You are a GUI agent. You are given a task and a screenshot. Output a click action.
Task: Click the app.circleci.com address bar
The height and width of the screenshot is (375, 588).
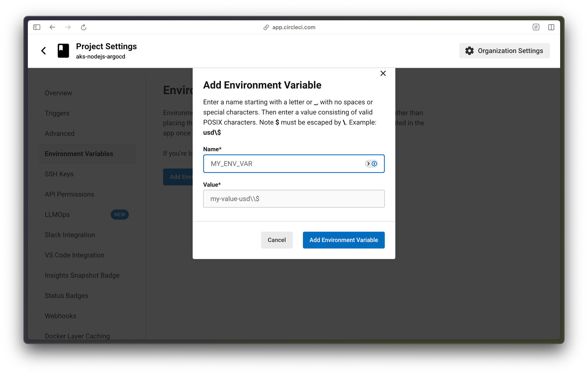pyautogui.click(x=293, y=27)
